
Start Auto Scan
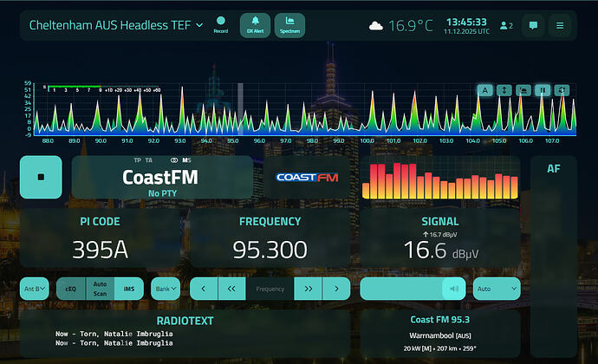[x=100, y=289]
